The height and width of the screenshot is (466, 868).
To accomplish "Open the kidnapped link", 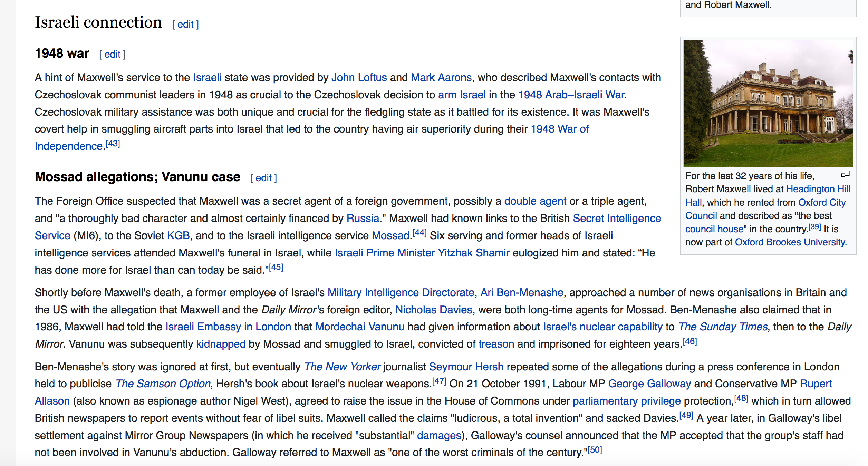I will (x=221, y=344).
